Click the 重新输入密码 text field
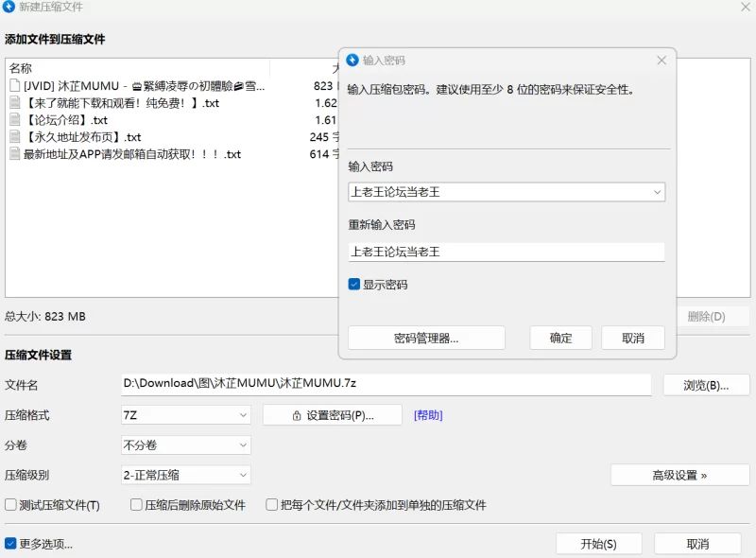 (x=506, y=252)
